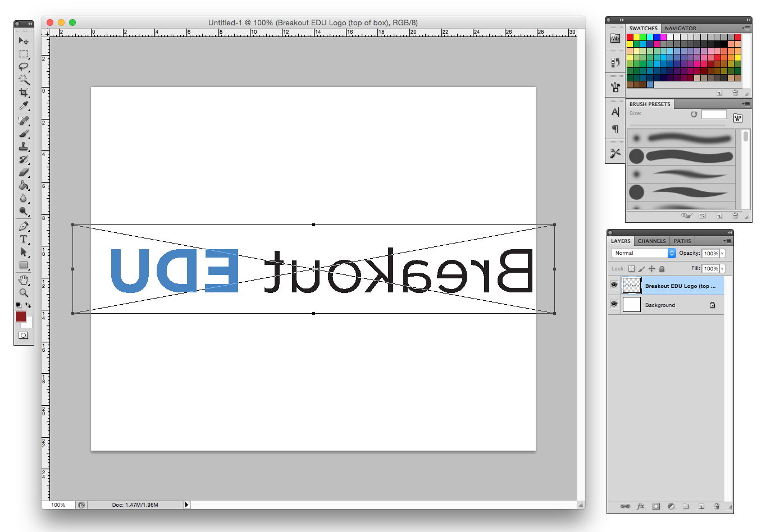The width and height of the screenshot is (766, 532).
Task: Hide the Background layer
Action: [614, 304]
